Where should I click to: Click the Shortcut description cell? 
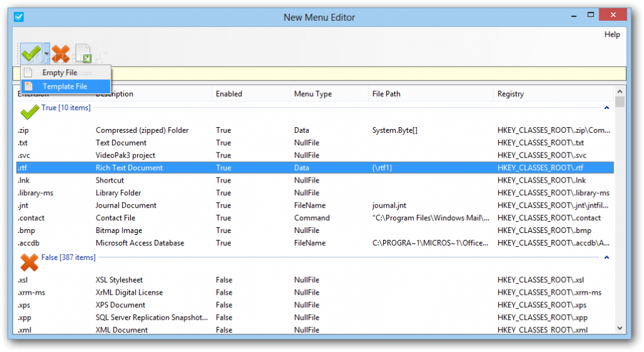109,181
